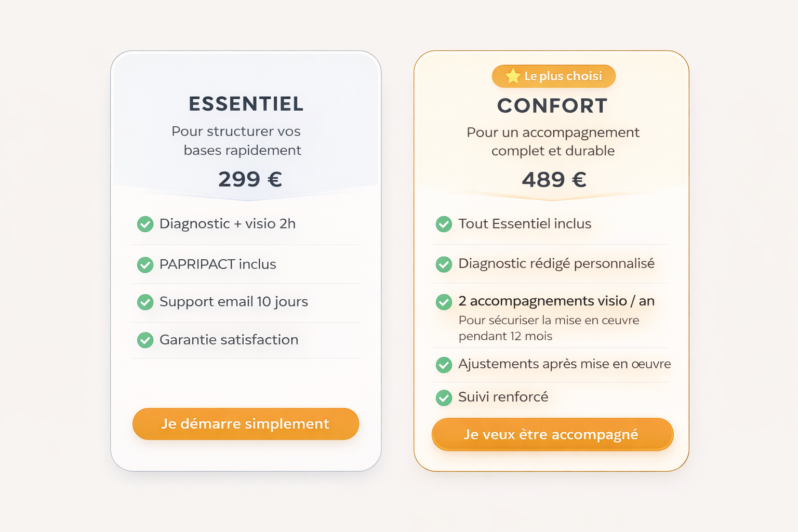The height and width of the screenshot is (532, 798).
Task: Click the star icon in the badge
Action: tap(513, 76)
